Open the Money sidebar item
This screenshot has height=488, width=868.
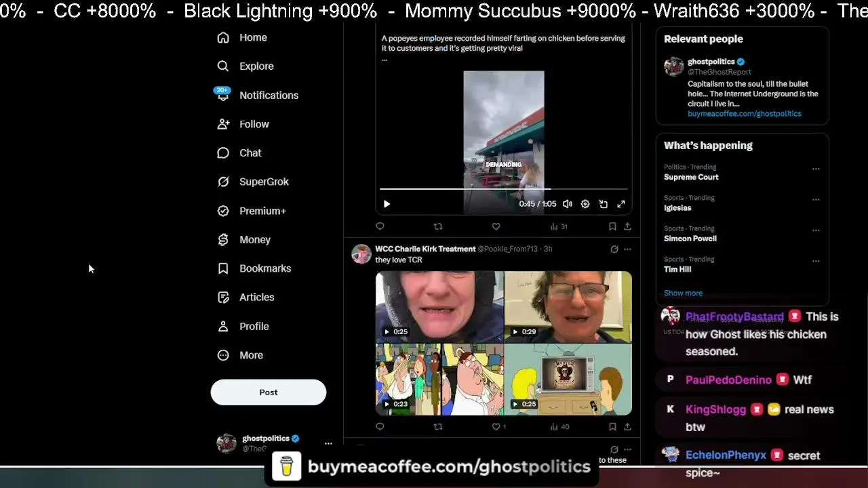244,240
